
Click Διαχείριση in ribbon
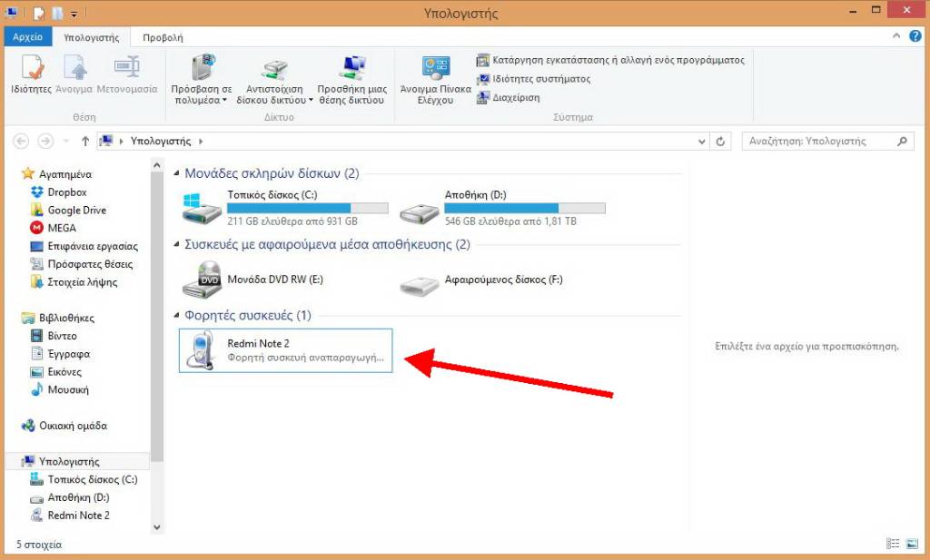point(509,98)
